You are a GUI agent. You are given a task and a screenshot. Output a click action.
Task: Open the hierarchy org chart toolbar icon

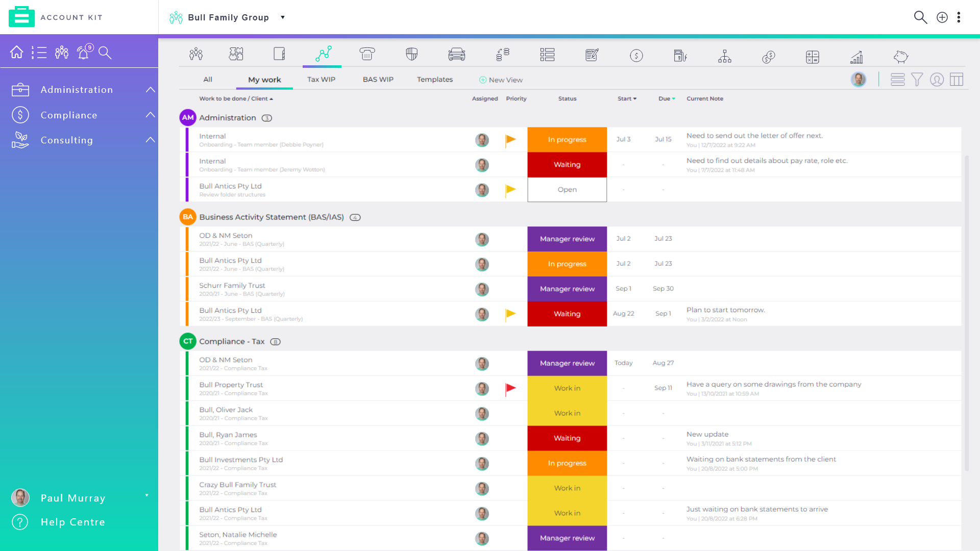725,56
